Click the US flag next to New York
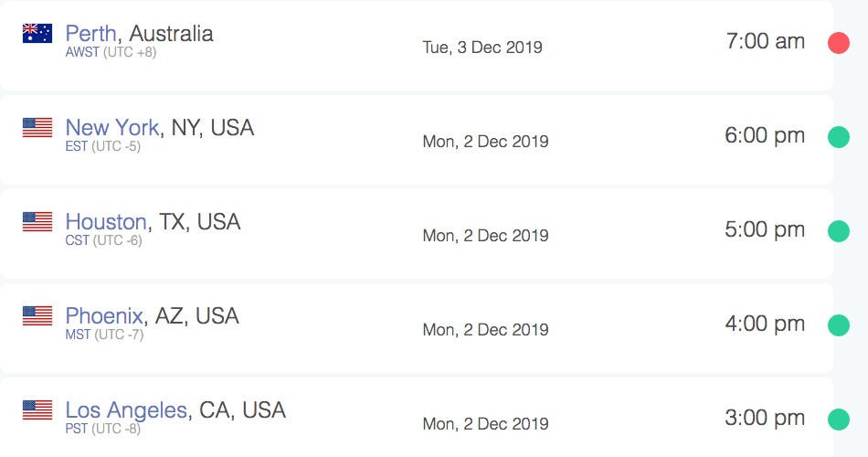This screenshot has width=868, height=457. 37,127
